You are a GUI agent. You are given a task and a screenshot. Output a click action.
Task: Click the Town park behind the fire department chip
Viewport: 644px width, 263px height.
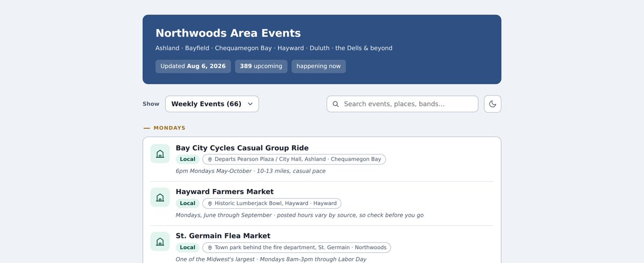click(297, 247)
